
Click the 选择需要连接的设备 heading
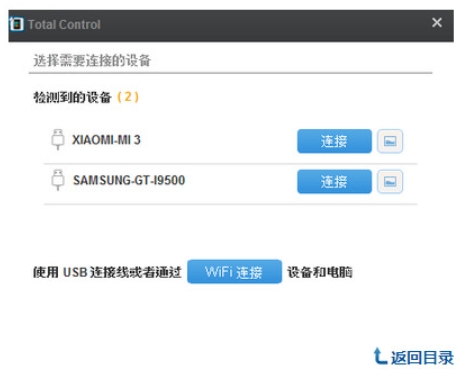(x=92, y=60)
